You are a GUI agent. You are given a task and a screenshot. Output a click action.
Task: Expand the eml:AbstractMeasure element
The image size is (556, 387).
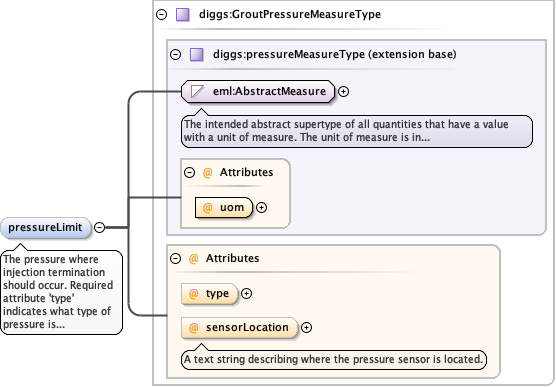(x=343, y=92)
